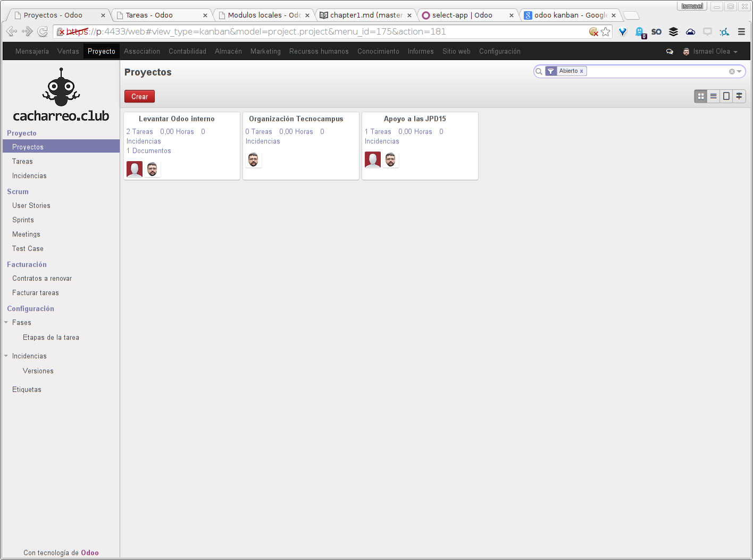Switch to the Gantt view icon
This screenshot has width=753, height=560.
[739, 96]
